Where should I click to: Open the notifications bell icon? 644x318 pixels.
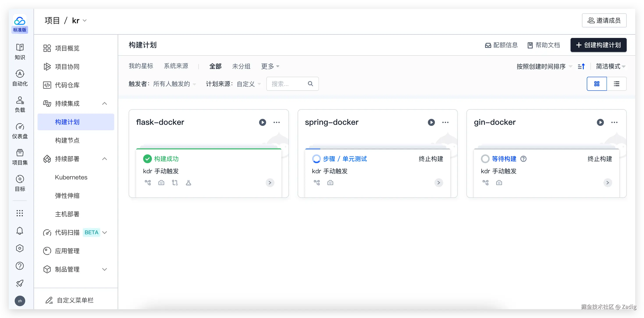(20, 231)
